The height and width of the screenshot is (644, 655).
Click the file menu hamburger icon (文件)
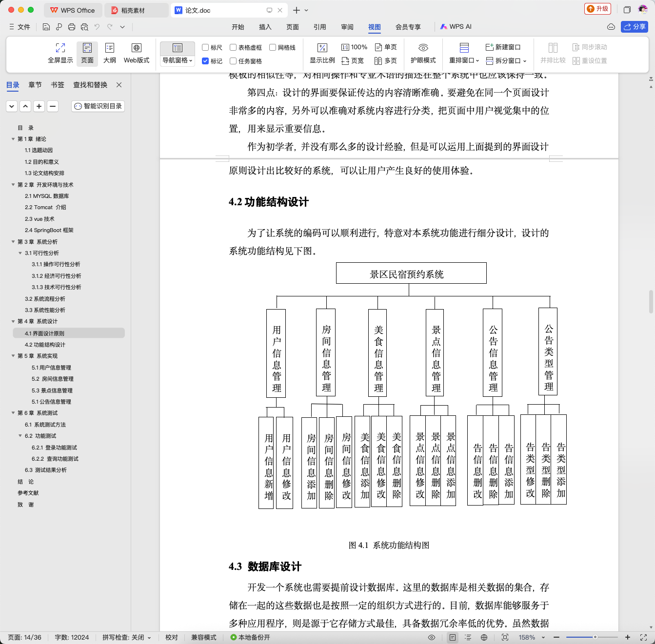[x=20, y=27]
